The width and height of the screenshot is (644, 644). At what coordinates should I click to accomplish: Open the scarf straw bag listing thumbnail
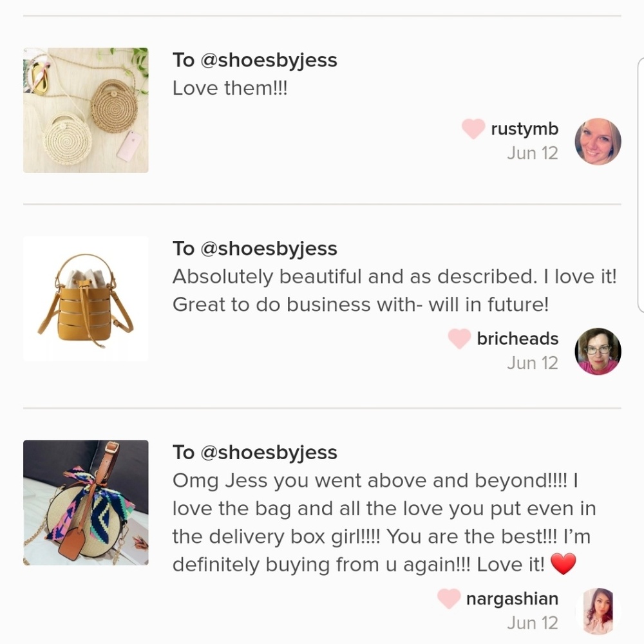(x=86, y=503)
